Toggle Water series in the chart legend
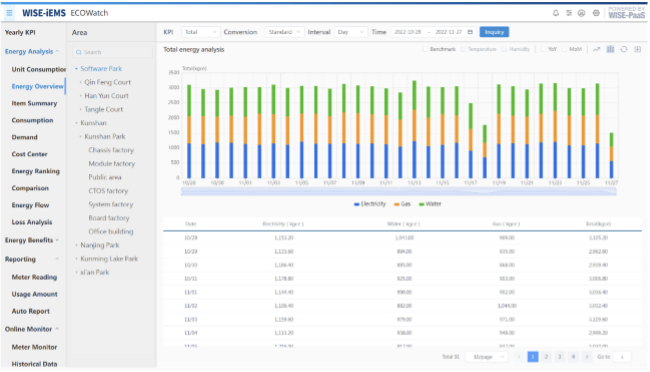Image resolution: width=650 pixels, height=372 pixels. [x=430, y=204]
